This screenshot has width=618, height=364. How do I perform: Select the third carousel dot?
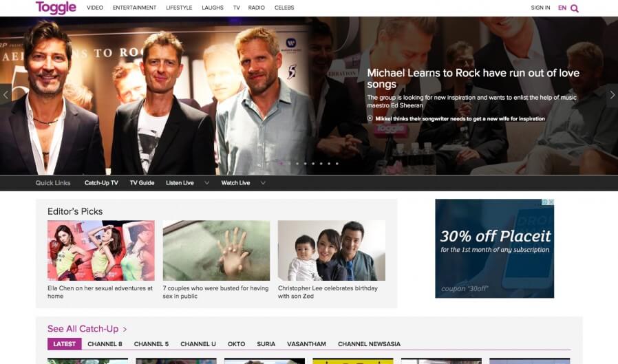tap(297, 164)
